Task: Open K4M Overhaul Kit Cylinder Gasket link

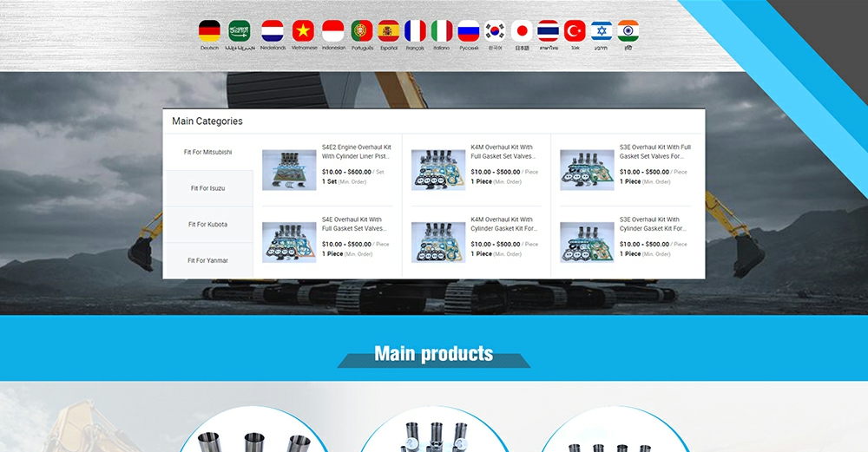Action: click(x=503, y=224)
